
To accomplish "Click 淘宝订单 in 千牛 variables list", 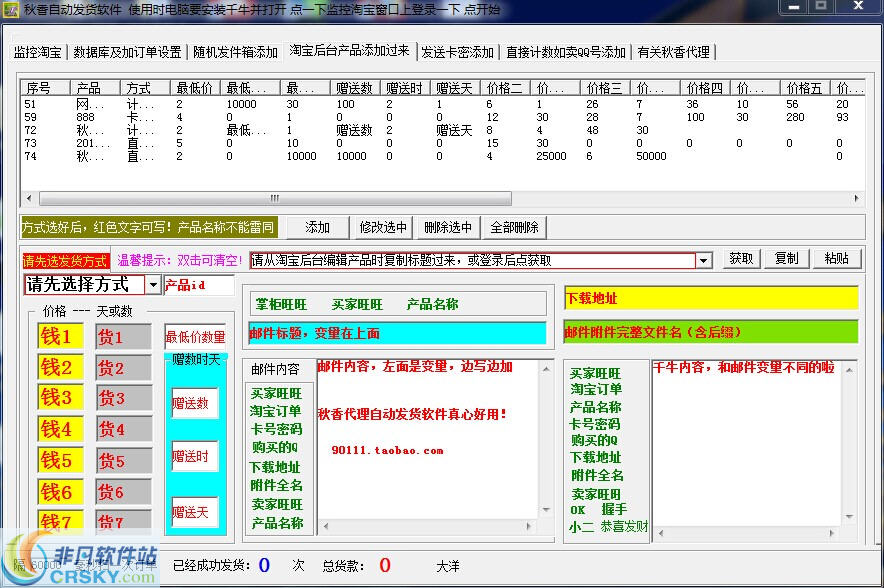I will [596, 389].
